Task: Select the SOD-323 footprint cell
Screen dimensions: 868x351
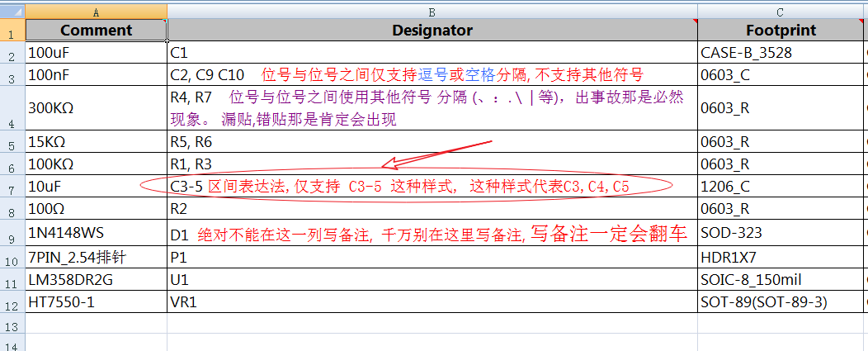Action: (x=781, y=235)
